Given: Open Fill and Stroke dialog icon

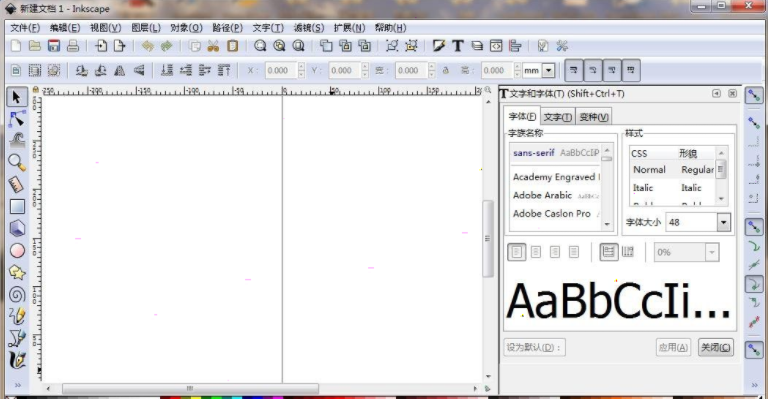Looking at the screenshot, I should [438, 46].
